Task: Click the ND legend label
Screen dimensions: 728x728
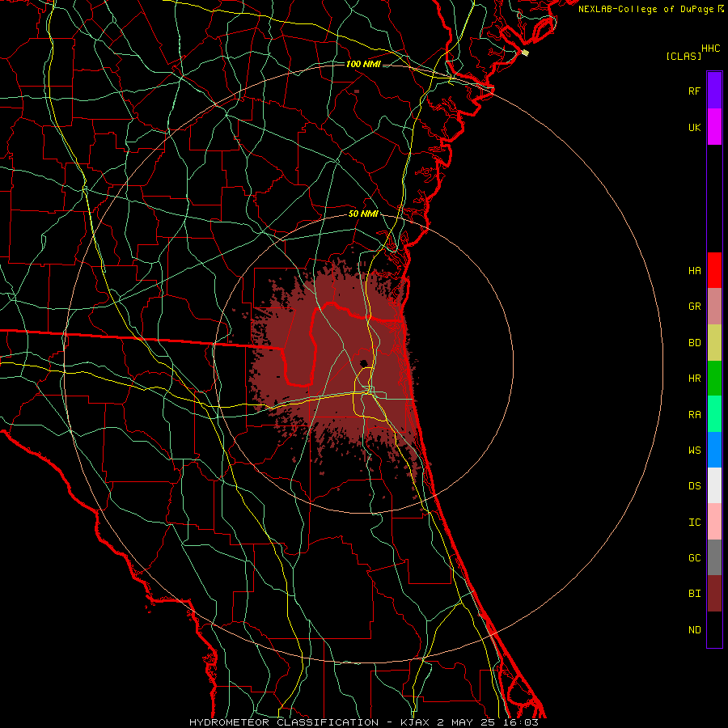Action: [694, 630]
